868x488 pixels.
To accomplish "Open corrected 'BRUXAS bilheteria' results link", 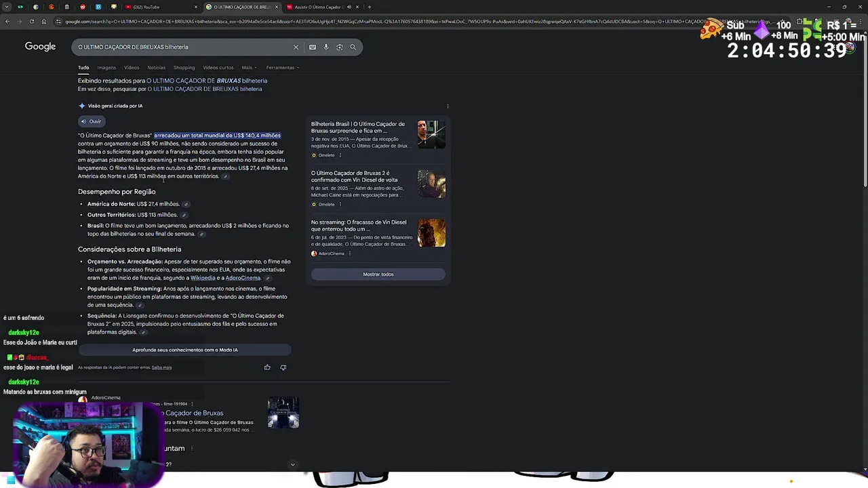I will 207,81.
